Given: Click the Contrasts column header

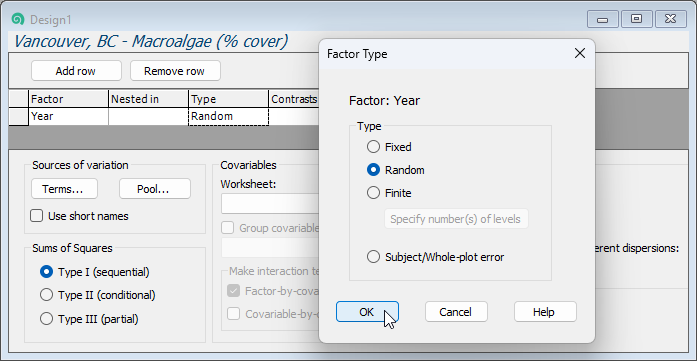Looking at the screenshot, I should tap(294, 99).
